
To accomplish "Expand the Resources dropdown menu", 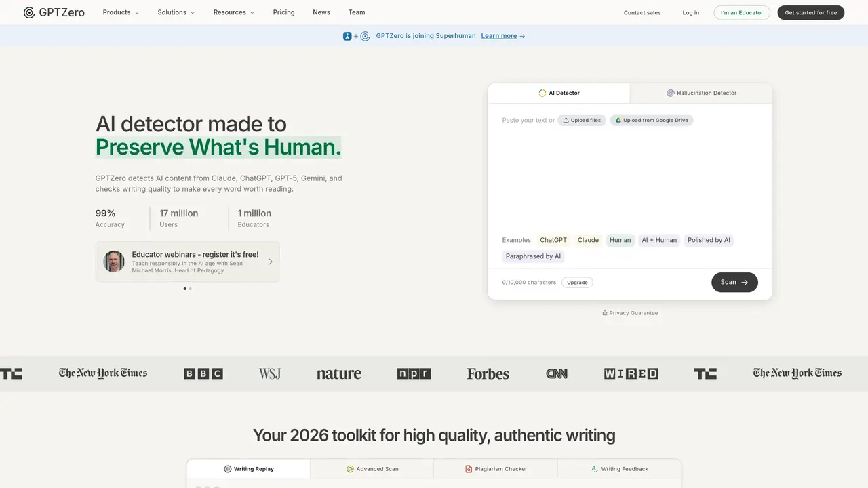I will click(x=234, y=12).
